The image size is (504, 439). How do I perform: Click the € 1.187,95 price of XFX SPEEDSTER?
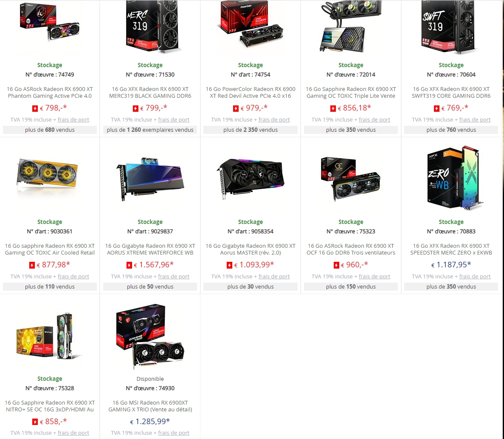tap(451, 265)
